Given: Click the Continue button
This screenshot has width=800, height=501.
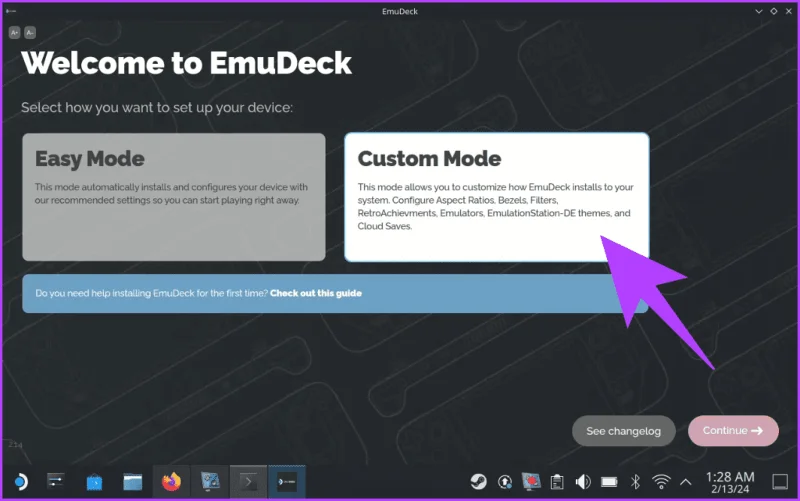Looking at the screenshot, I should [733, 431].
